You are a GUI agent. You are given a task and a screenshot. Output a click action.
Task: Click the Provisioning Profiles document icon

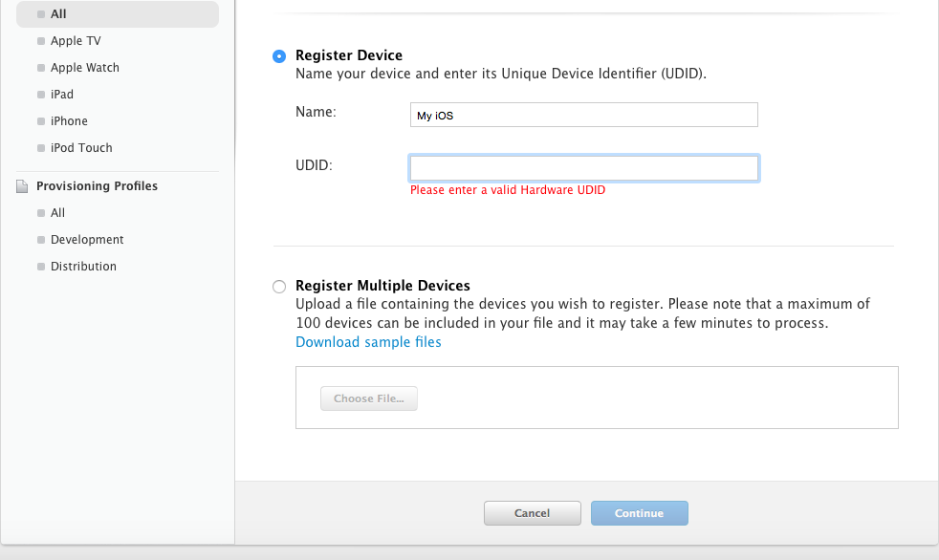coord(22,186)
